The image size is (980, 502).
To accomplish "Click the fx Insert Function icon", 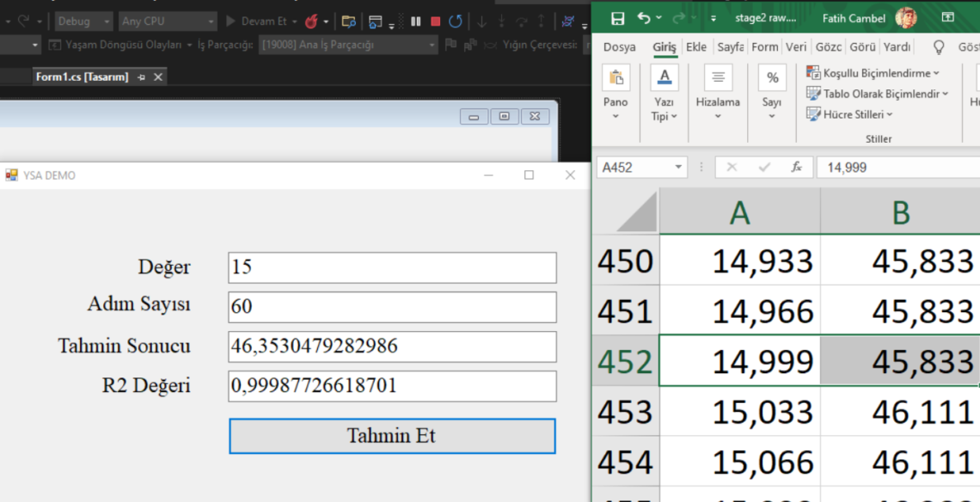I will (796, 168).
